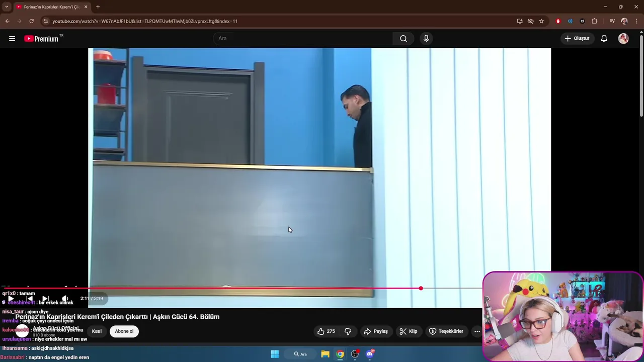Click the browser address bar URL
644x362 pixels.
point(145,21)
